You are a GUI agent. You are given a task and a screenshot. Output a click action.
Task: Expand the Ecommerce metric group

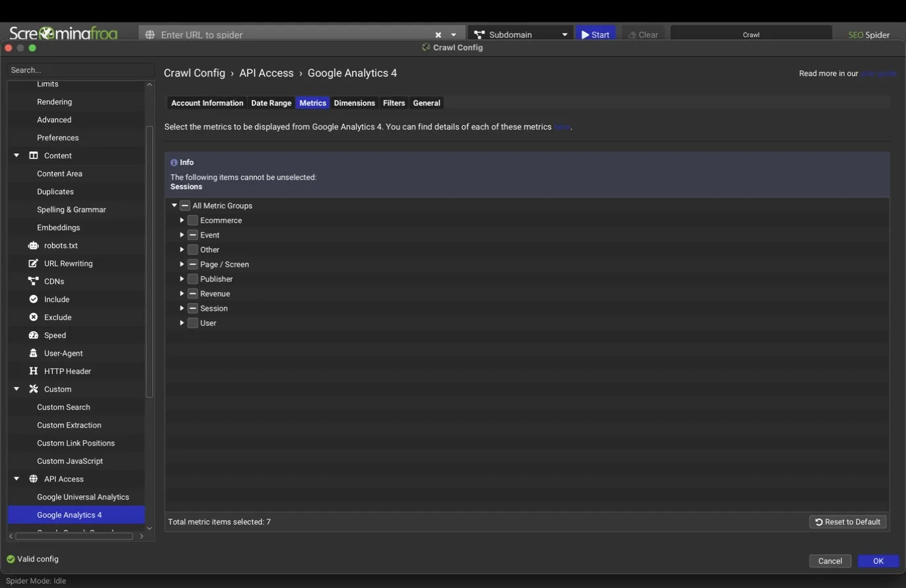182,220
